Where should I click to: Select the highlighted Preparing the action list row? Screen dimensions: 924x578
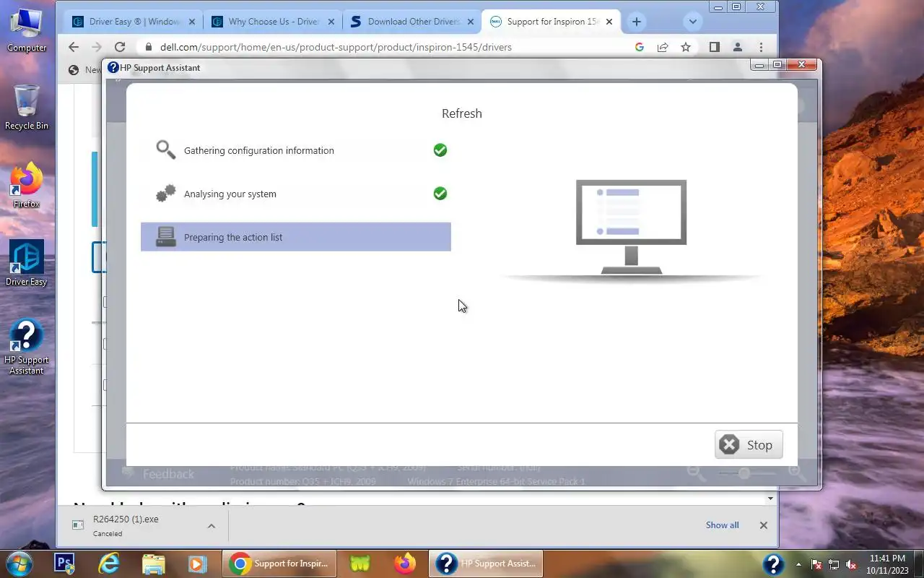pos(296,237)
